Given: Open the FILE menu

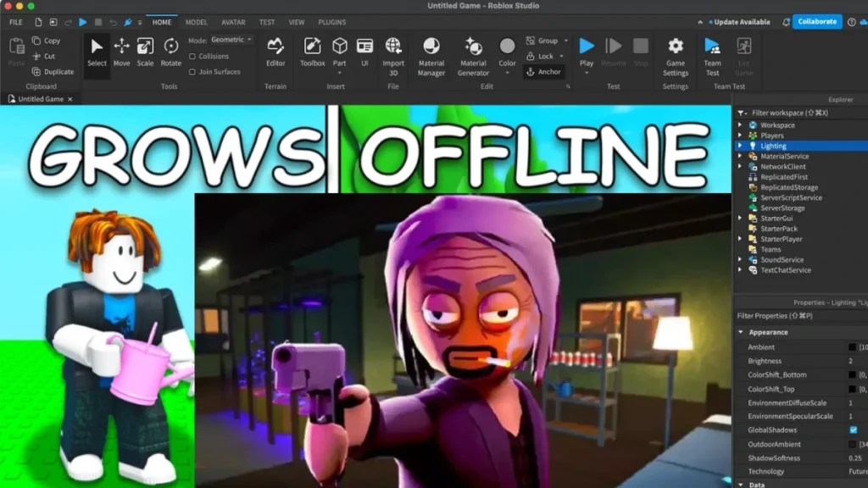Looking at the screenshot, I should click(16, 22).
